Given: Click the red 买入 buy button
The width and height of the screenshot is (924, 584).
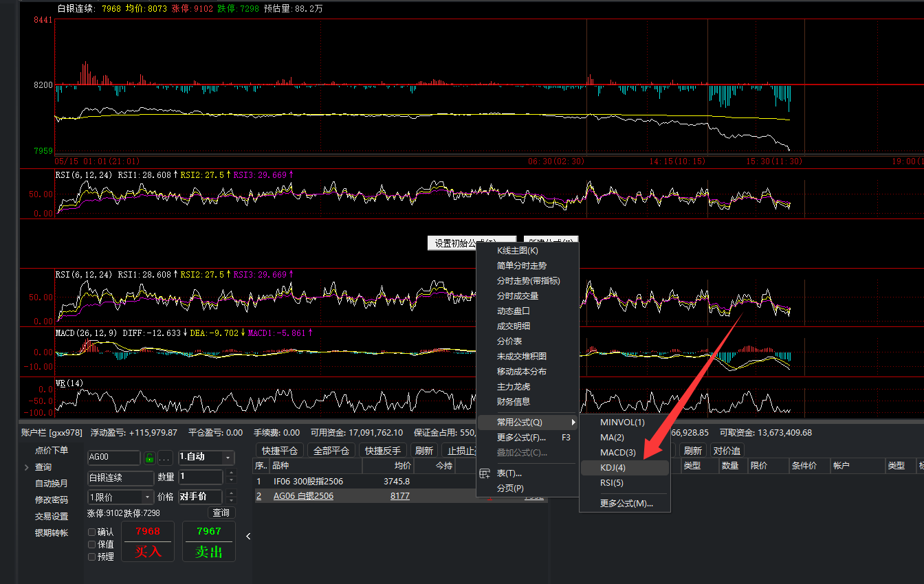Looking at the screenshot, I should [148, 541].
